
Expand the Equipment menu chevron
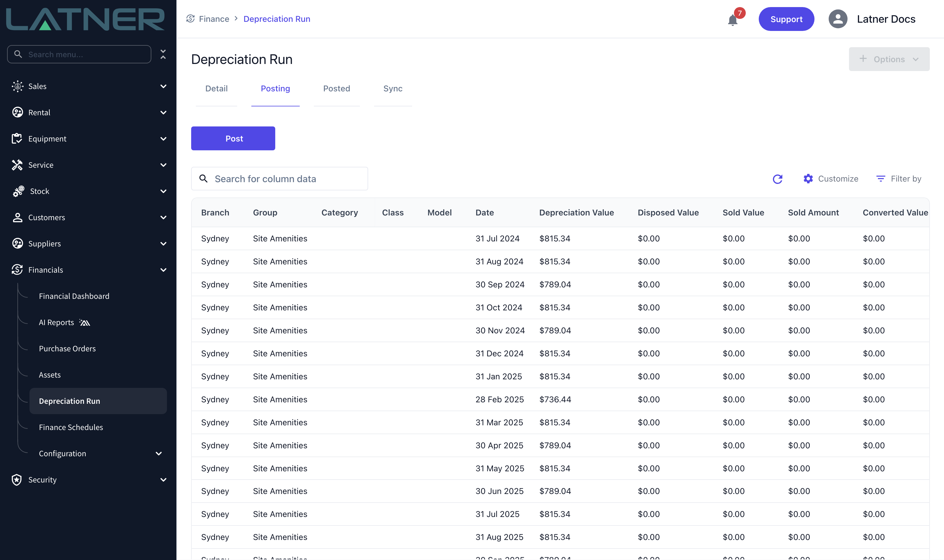[163, 139]
